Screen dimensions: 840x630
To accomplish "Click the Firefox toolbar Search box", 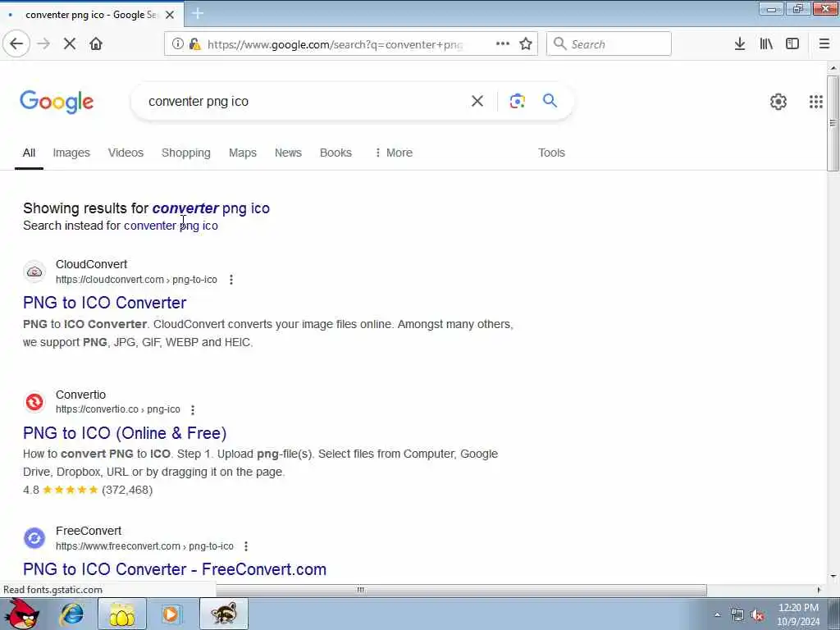I will pos(609,44).
